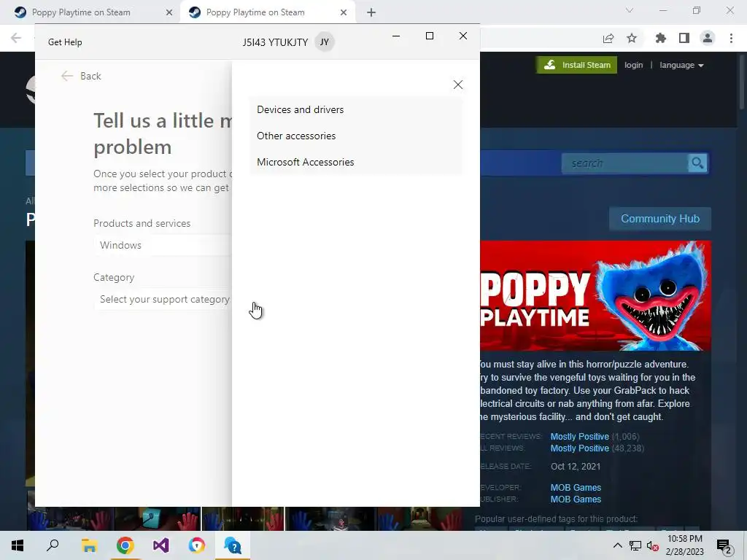Click the Poppy Playtime header image
Image resolution: width=747 pixels, height=560 pixels.
[595, 296]
